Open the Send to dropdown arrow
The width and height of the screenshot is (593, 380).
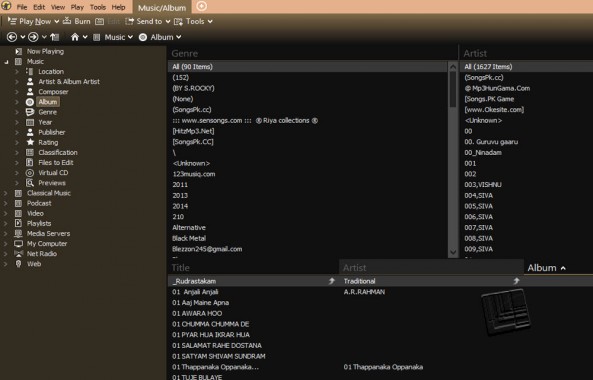pos(168,22)
